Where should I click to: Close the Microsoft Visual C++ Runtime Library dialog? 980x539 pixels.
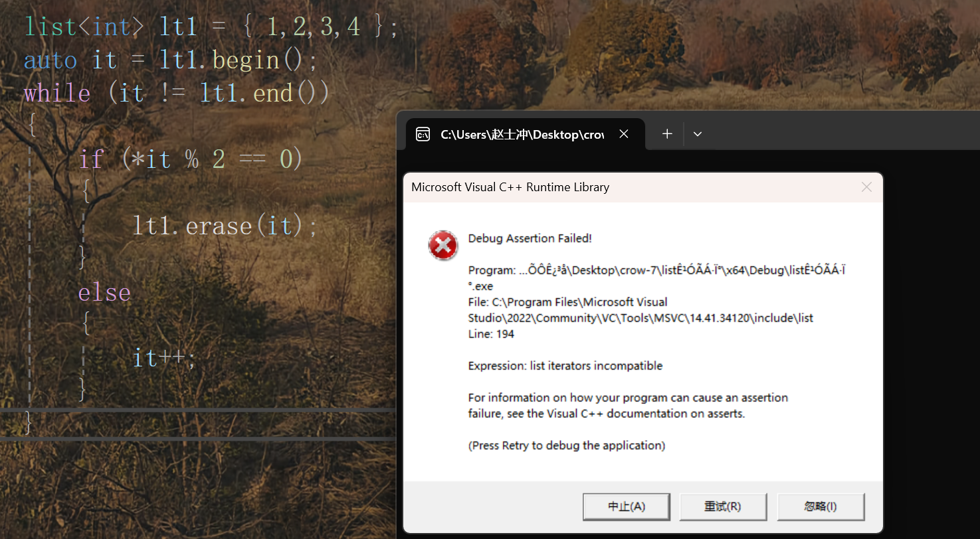pyautogui.click(x=866, y=187)
